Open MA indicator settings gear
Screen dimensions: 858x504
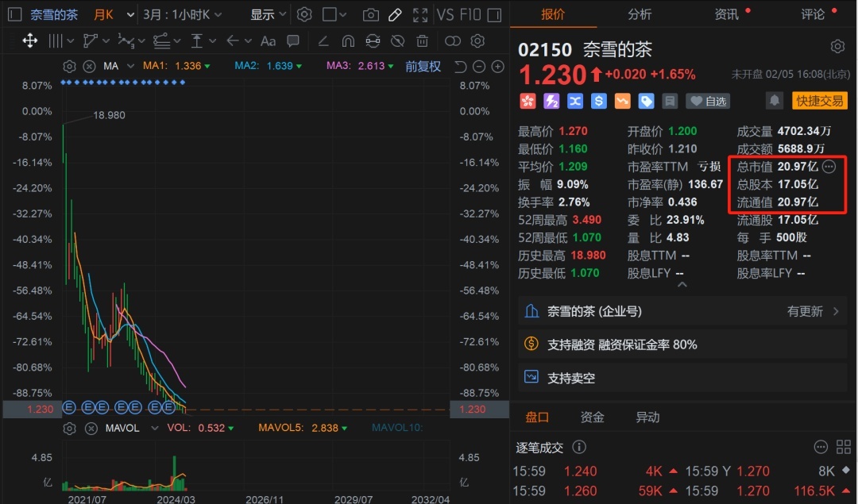coord(69,67)
